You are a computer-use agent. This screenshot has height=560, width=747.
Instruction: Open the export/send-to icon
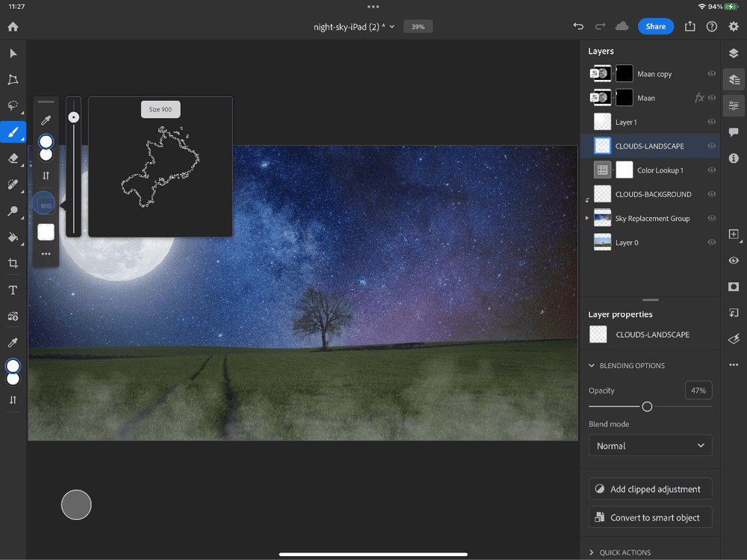(689, 27)
